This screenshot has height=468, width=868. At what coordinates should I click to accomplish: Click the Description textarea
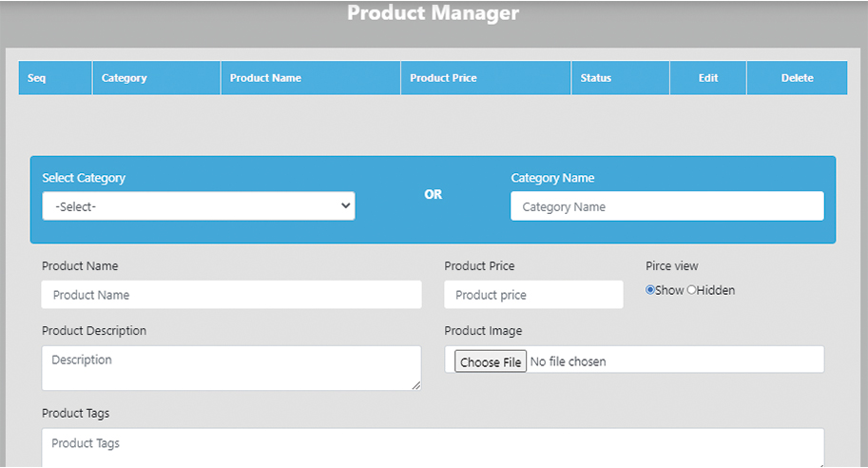[x=231, y=367]
